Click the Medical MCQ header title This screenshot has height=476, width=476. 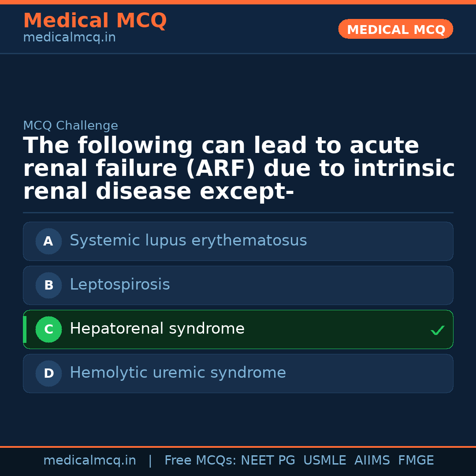95,21
